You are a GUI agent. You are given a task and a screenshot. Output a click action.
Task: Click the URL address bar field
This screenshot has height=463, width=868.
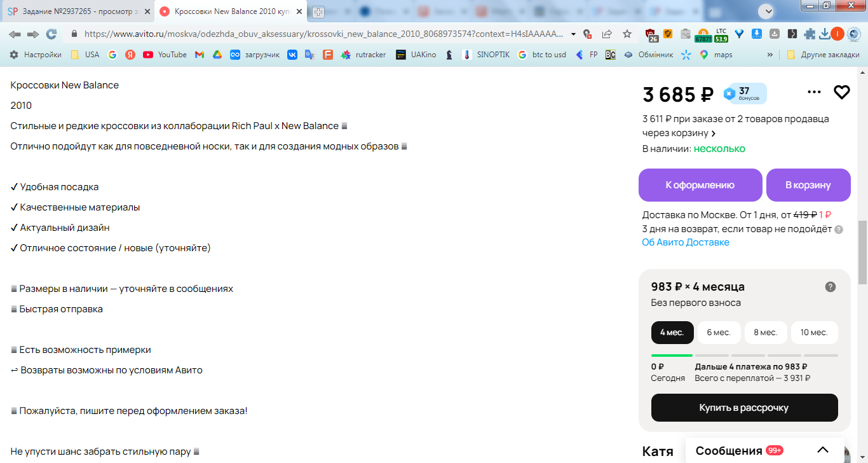pos(324,34)
